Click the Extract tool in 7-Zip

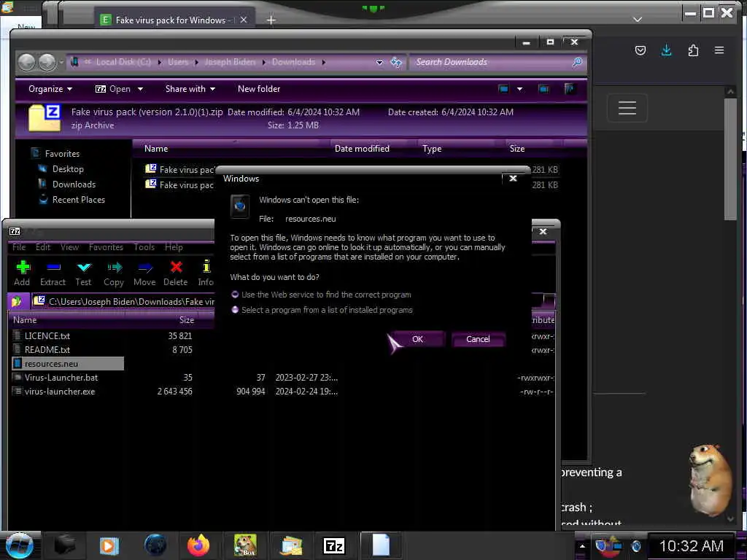point(53,273)
